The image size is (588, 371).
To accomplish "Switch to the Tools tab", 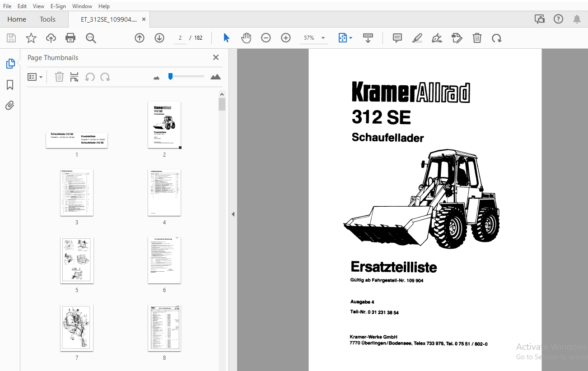I will click(x=47, y=19).
